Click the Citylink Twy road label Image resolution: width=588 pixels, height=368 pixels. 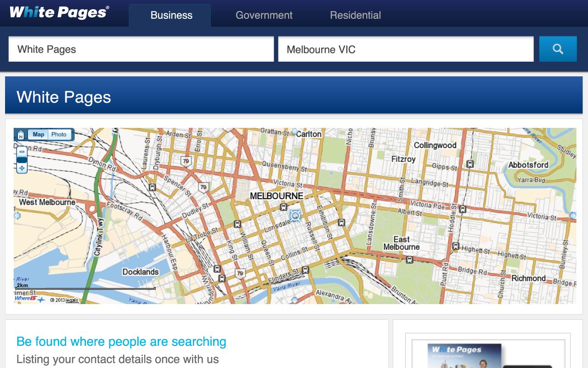(x=98, y=237)
